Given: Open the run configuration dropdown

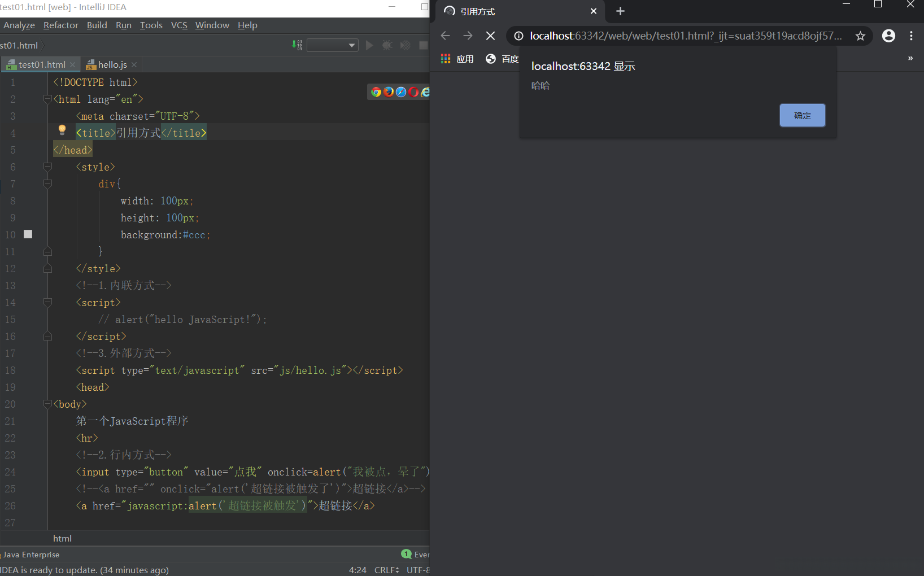Looking at the screenshot, I should (333, 45).
